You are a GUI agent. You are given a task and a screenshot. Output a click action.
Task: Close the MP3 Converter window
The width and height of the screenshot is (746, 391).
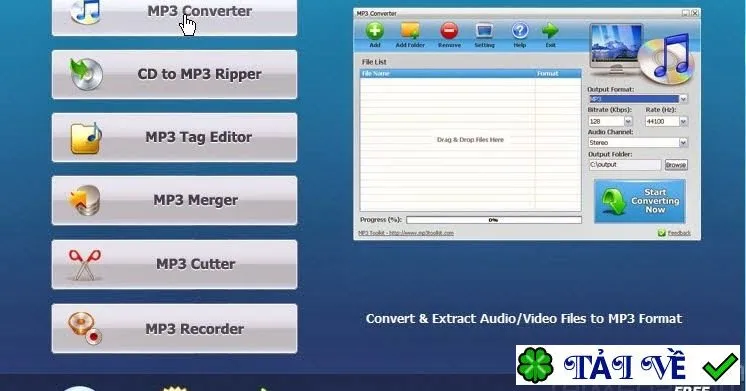pyautogui.click(x=695, y=13)
